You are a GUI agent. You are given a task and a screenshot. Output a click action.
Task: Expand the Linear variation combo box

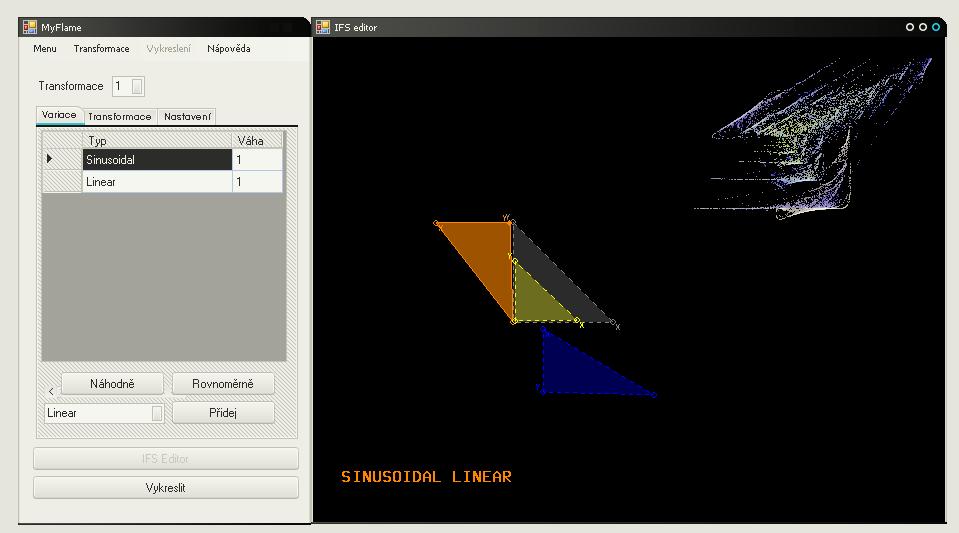pos(157,413)
